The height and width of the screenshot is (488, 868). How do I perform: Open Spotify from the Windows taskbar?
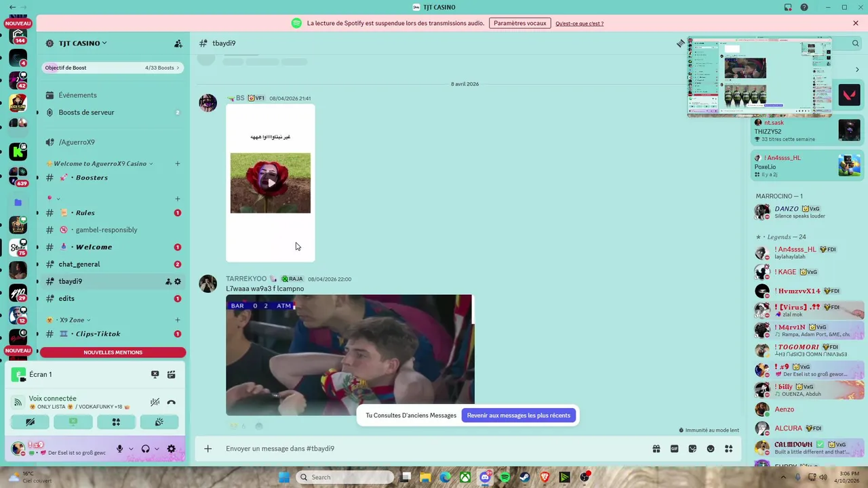(x=505, y=477)
